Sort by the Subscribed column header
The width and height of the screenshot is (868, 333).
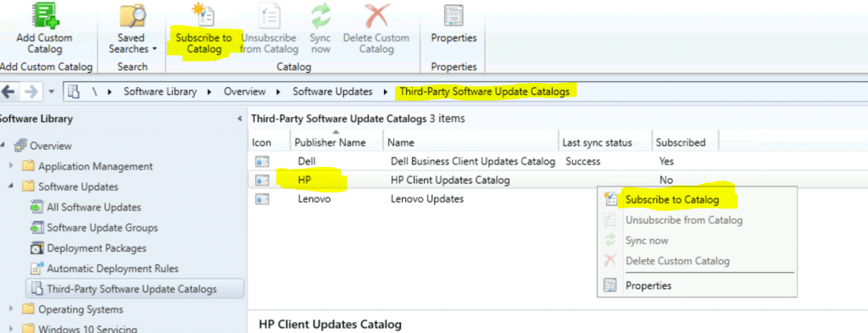coord(685,142)
